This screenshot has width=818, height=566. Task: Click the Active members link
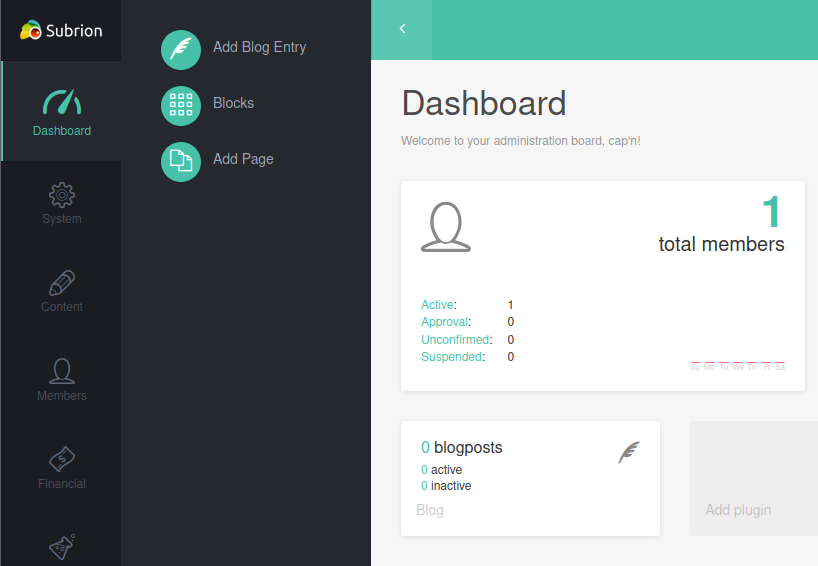click(437, 305)
